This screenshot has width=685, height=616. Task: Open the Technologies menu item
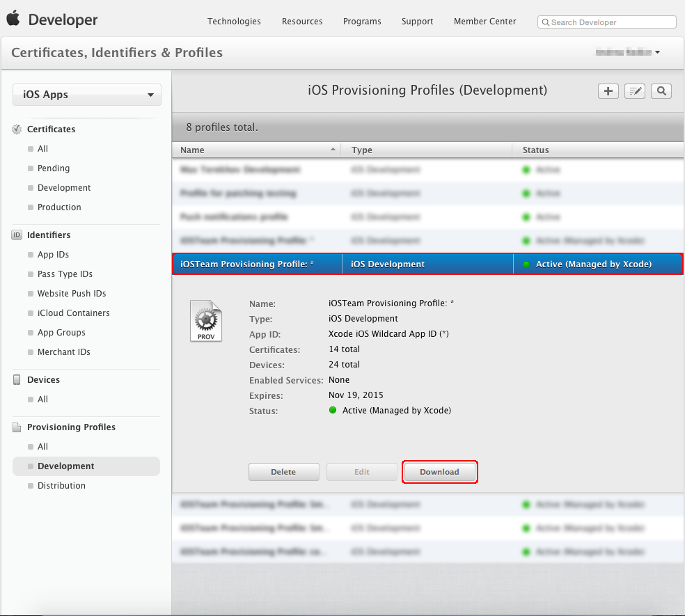234,22
